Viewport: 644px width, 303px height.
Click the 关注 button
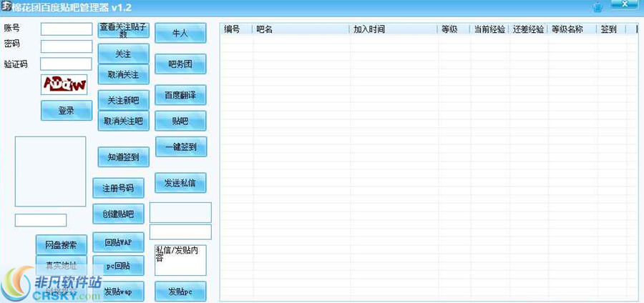click(124, 54)
